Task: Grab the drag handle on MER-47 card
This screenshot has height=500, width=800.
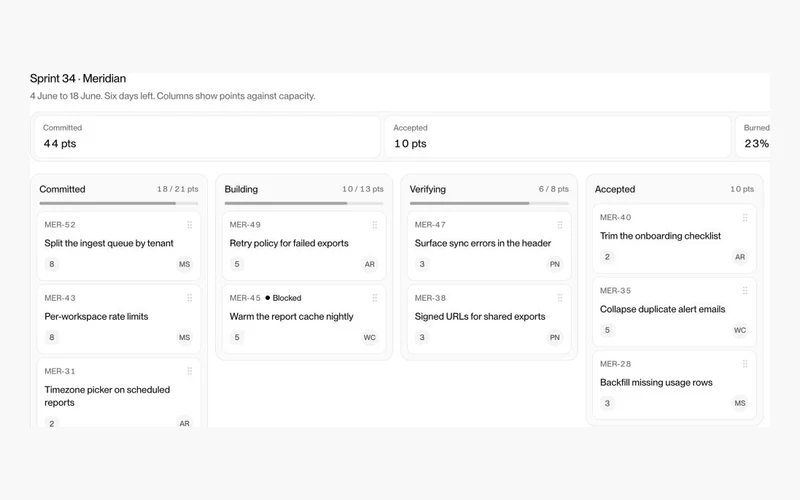Action: tap(560, 224)
